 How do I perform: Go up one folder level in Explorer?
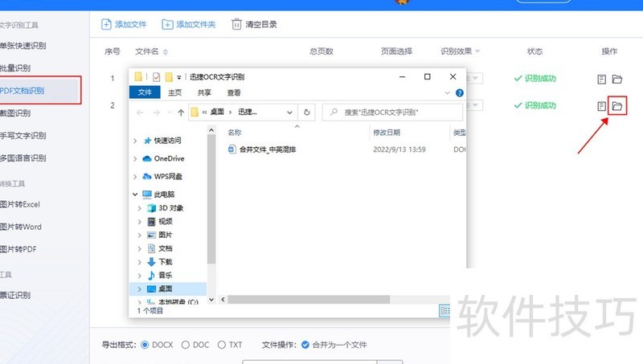tap(181, 112)
